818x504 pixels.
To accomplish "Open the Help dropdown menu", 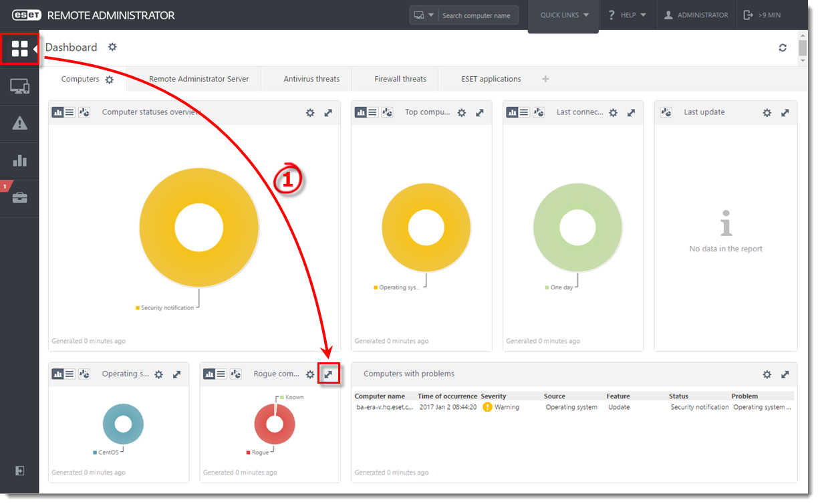I will (x=628, y=15).
